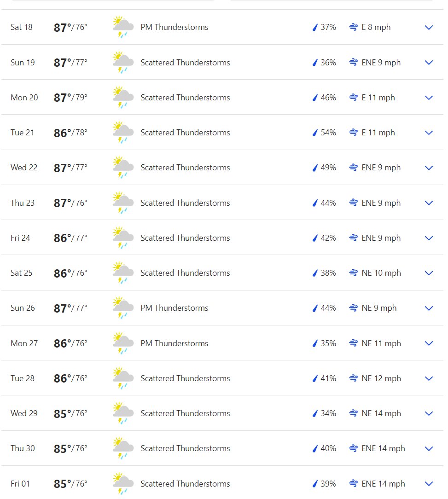Click the thunderstorm weather icon for Sat 18
Viewport: 448px width, 499px height.
123,27
